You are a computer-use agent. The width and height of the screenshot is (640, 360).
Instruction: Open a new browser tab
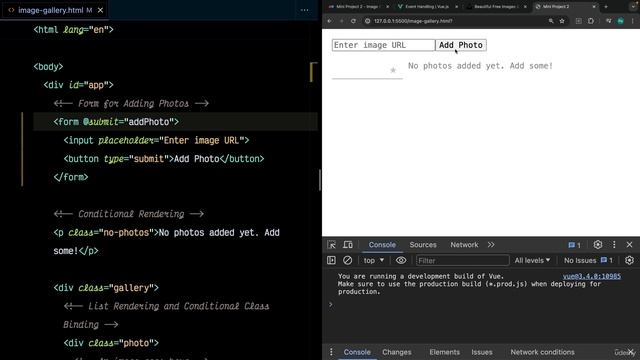606,7
